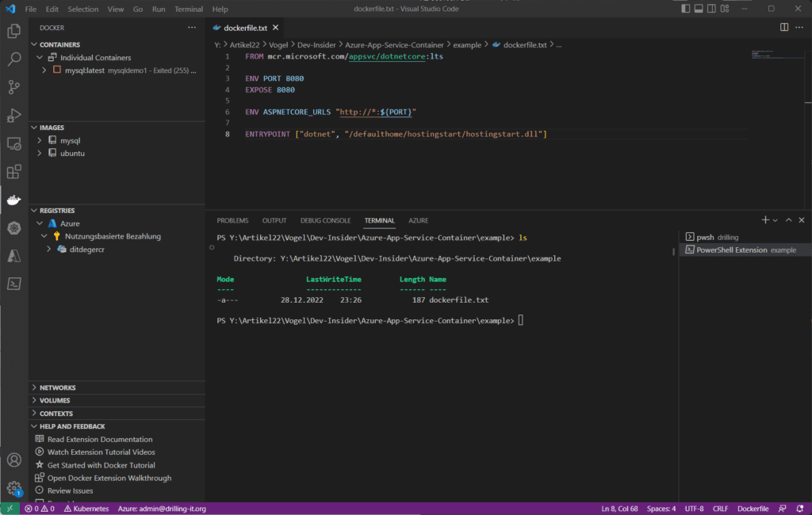
Task: Collapse the REGISTRIES section
Action: 34,211
